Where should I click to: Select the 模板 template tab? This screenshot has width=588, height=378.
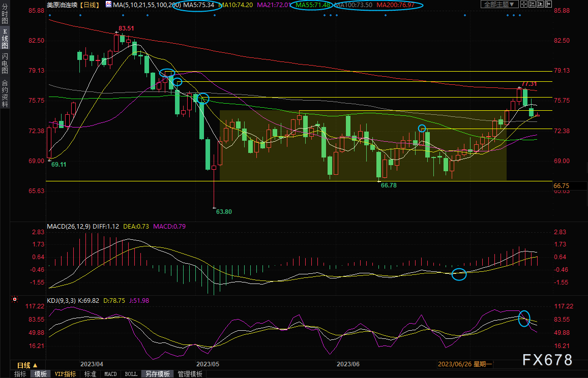41,374
